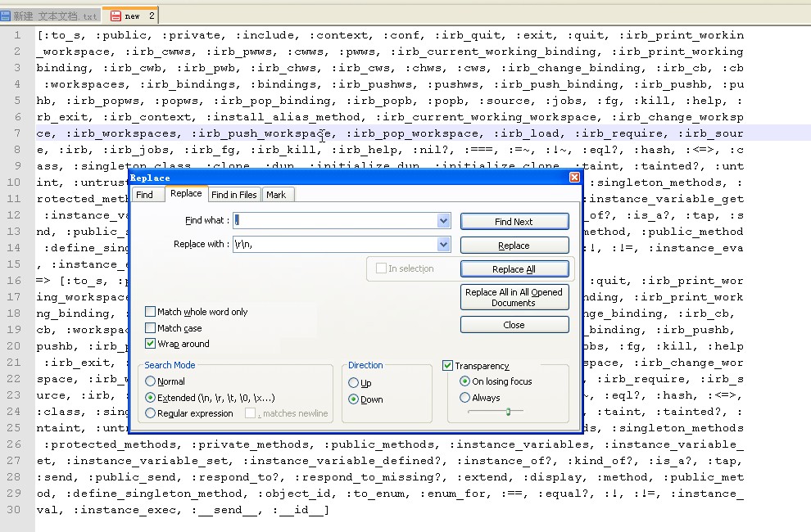Click the Find Next button
Image resolution: width=811 pixels, height=532 pixels.
pos(514,222)
